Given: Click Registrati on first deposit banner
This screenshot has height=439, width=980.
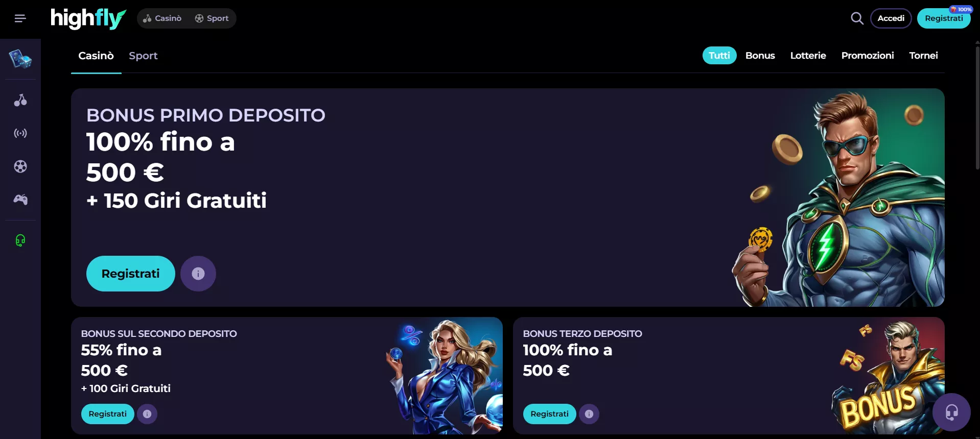Looking at the screenshot, I should [x=131, y=274].
